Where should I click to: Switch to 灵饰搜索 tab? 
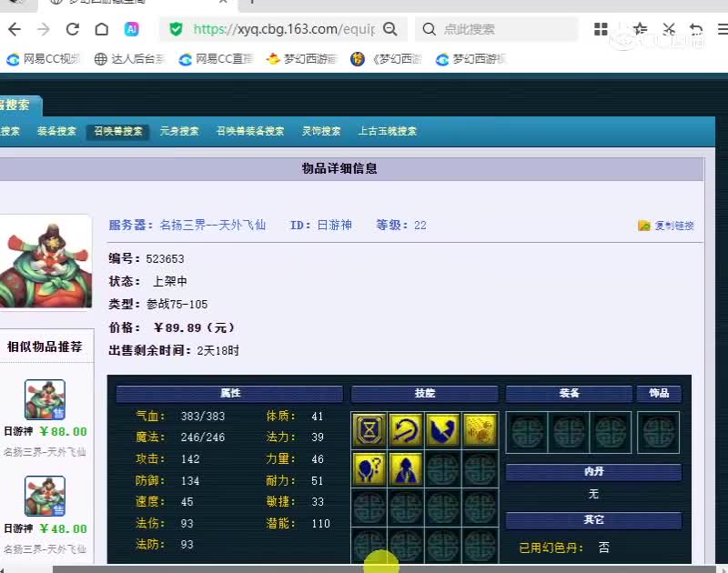coord(321,131)
